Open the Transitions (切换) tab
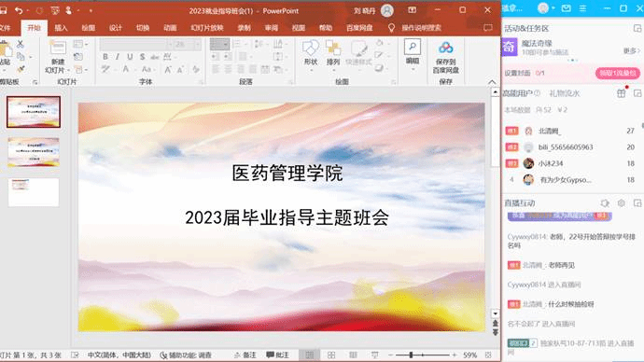The image size is (644, 362). (x=143, y=27)
